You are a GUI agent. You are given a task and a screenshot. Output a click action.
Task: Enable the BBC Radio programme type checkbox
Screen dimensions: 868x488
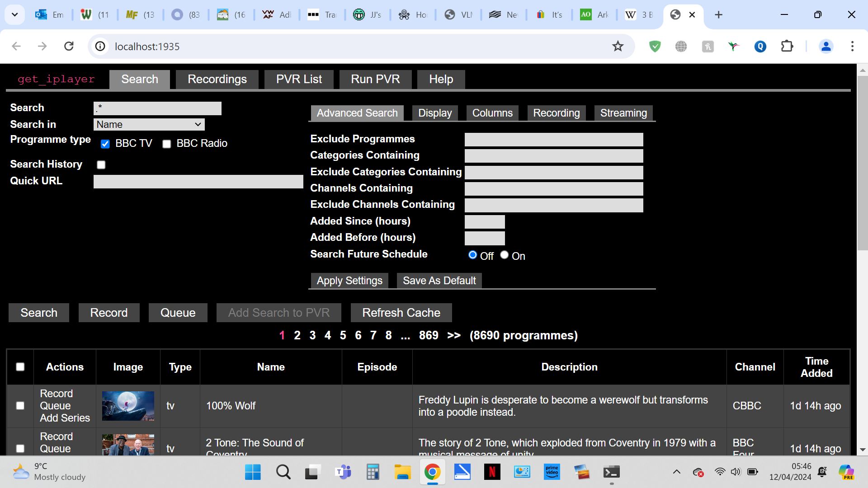(167, 144)
